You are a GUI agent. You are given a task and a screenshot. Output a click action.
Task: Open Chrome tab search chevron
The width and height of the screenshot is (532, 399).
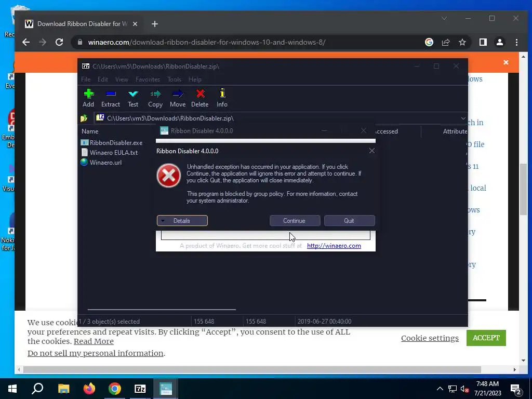444,18
